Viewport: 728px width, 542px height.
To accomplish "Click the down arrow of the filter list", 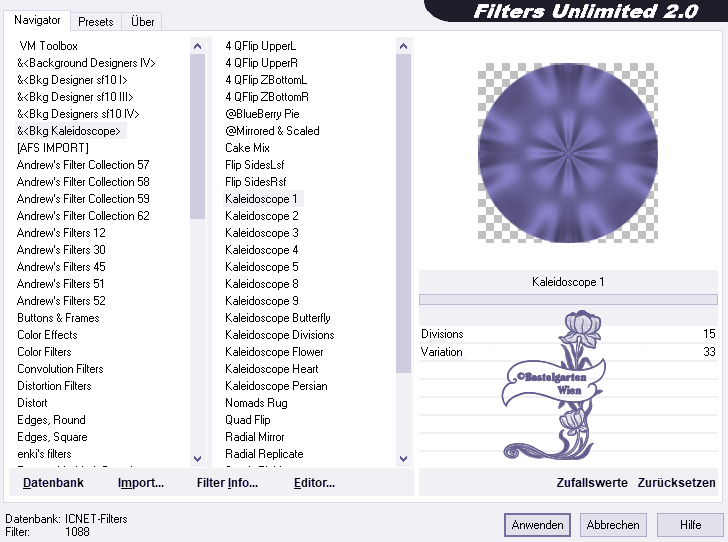I will pyautogui.click(x=403, y=459).
